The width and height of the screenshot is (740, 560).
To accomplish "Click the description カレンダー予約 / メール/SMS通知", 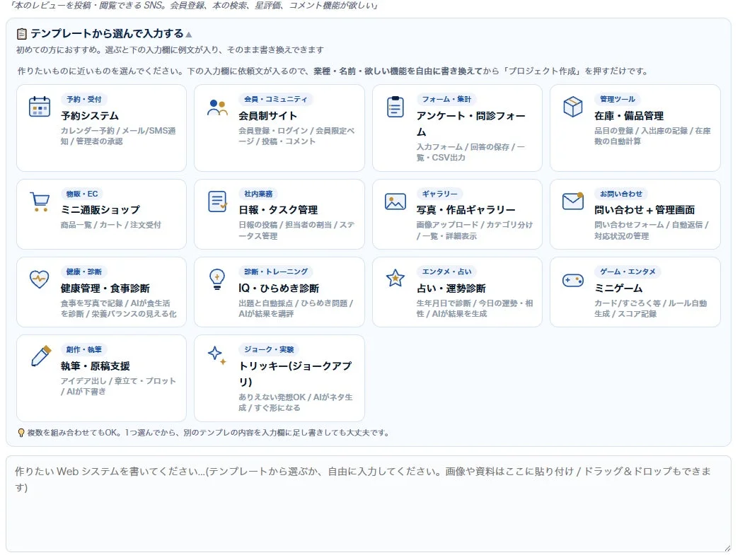I will (118, 136).
